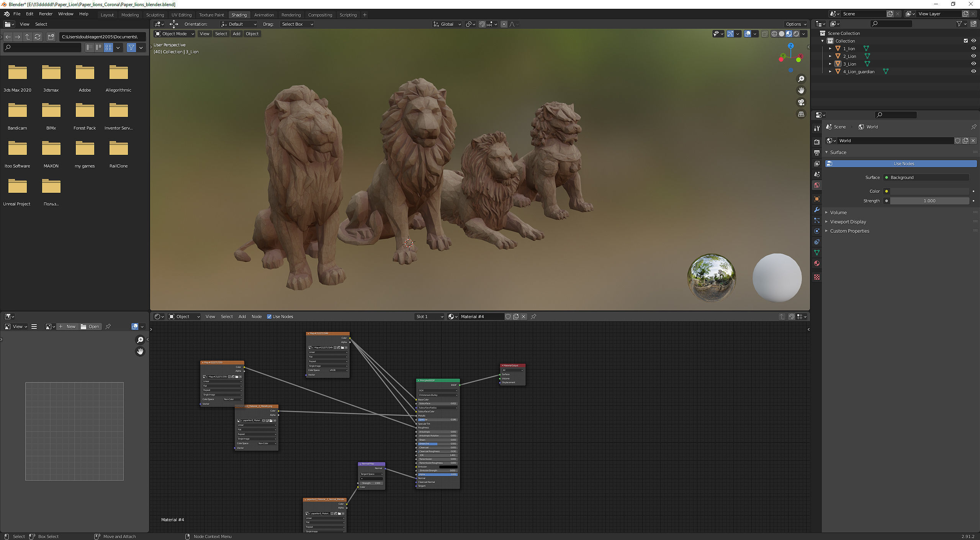Click the Background surface shader selector
Viewport: 980px width, 540px height.
click(926, 177)
